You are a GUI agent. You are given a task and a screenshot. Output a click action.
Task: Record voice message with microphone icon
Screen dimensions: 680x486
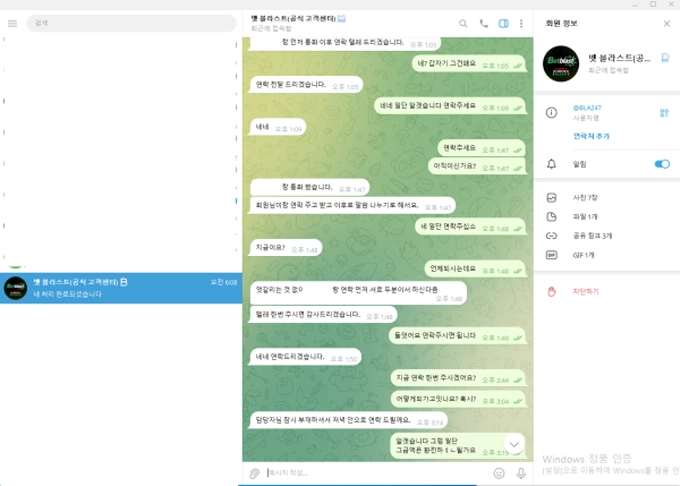click(519, 472)
